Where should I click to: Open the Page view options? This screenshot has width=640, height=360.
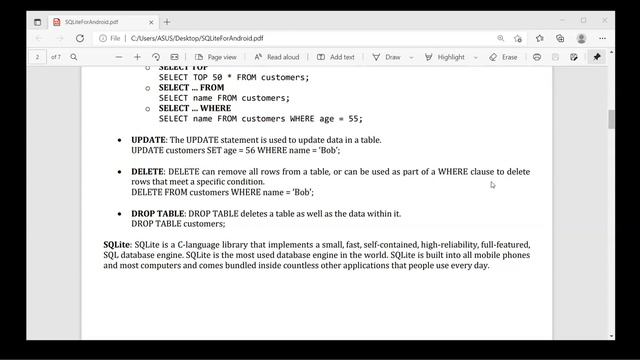click(216, 57)
